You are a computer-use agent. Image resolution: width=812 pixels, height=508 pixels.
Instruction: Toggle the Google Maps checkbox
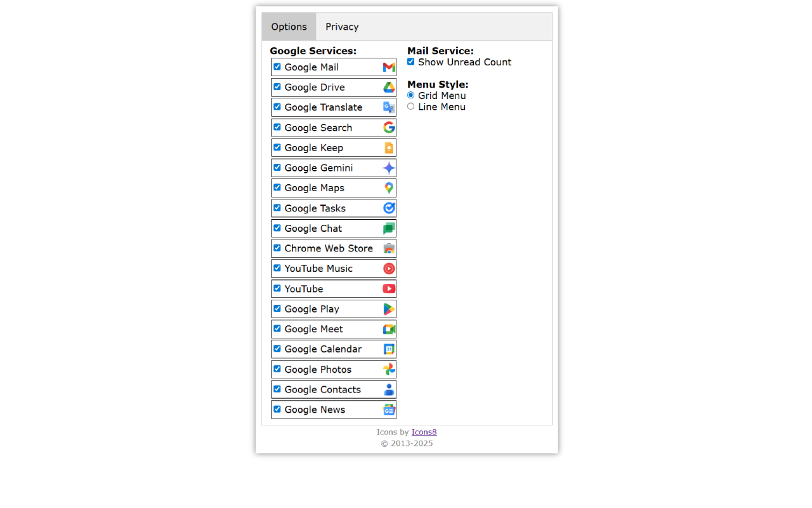click(277, 187)
